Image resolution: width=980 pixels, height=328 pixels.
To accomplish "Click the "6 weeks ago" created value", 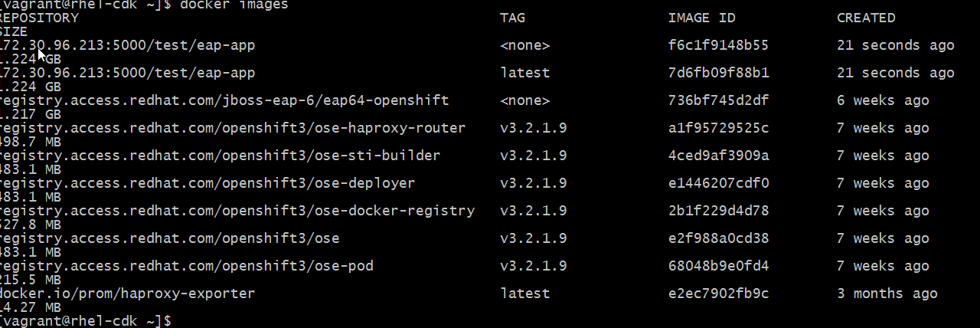I will point(883,100).
